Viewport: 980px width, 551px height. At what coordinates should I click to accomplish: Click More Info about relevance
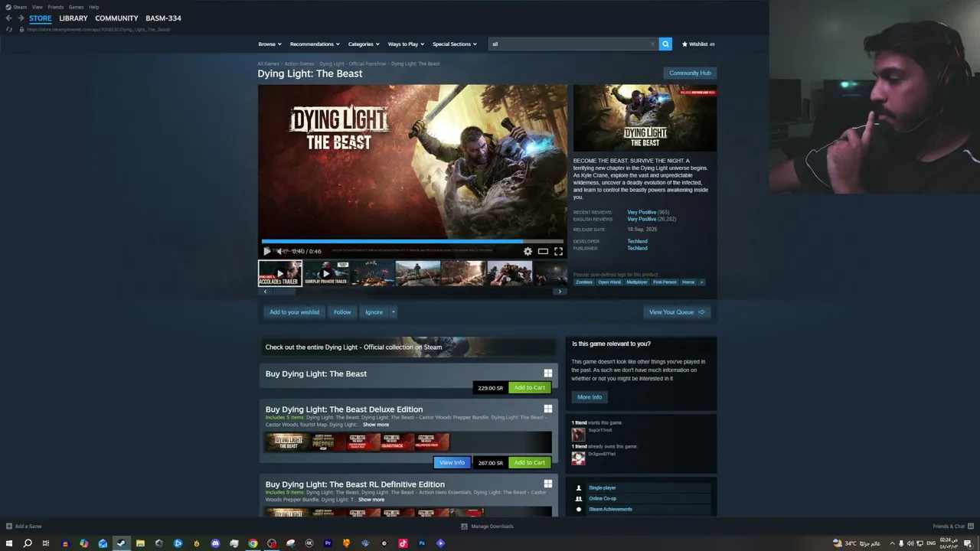(590, 397)
